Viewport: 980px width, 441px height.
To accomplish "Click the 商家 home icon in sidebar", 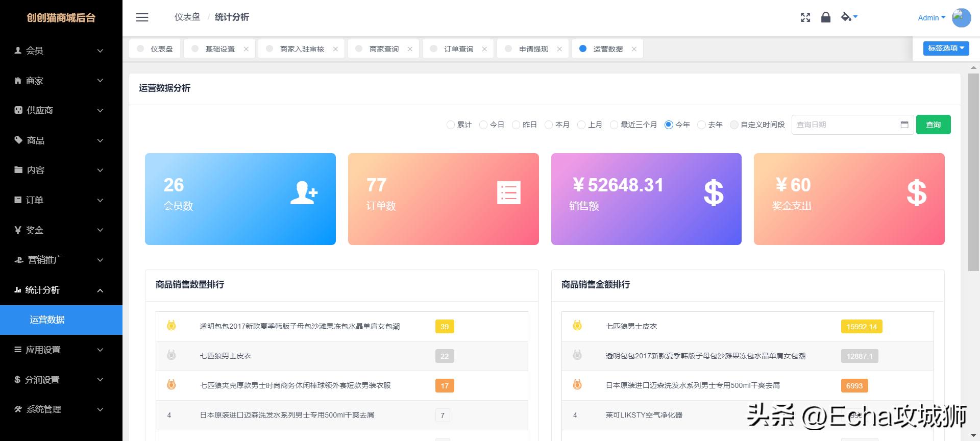I will click(x=18, y=81).
